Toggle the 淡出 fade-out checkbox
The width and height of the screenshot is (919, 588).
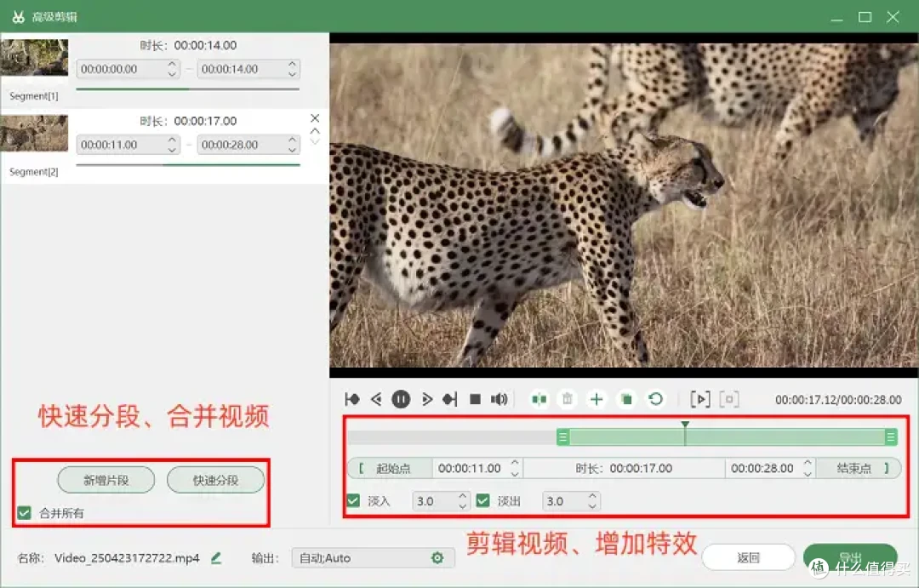(483, 500)
